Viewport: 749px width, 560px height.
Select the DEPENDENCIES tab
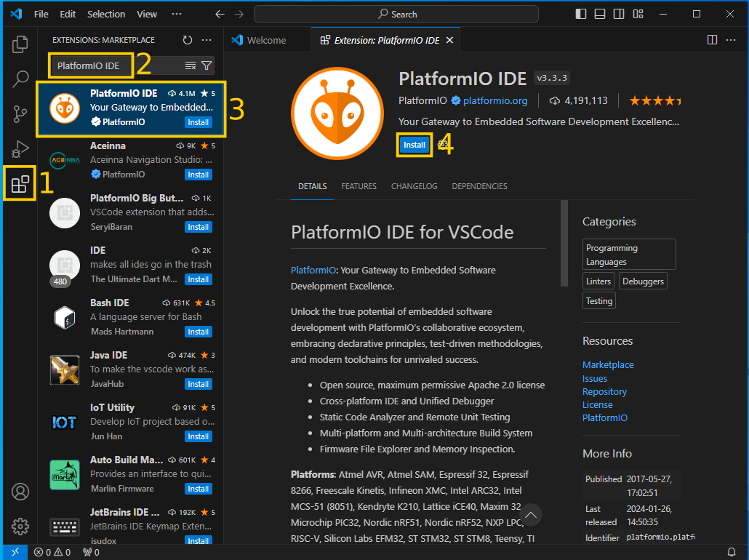(480, 186)
